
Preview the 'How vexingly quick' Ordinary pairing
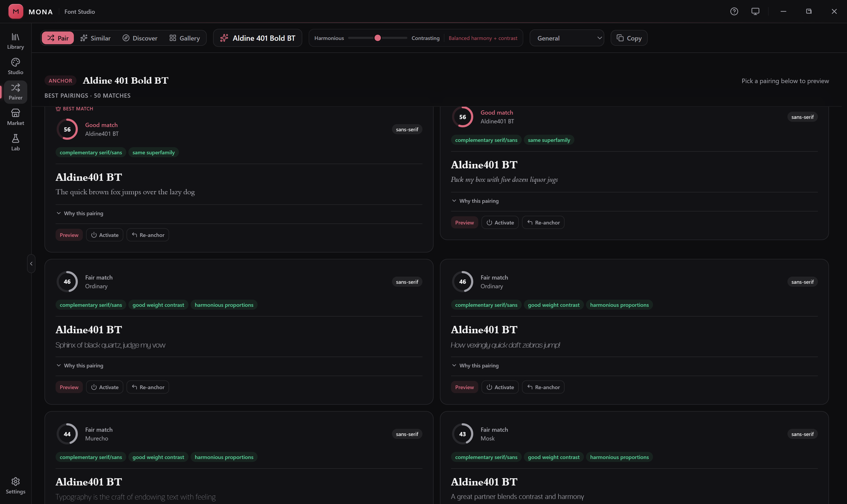tap(464, 387)
